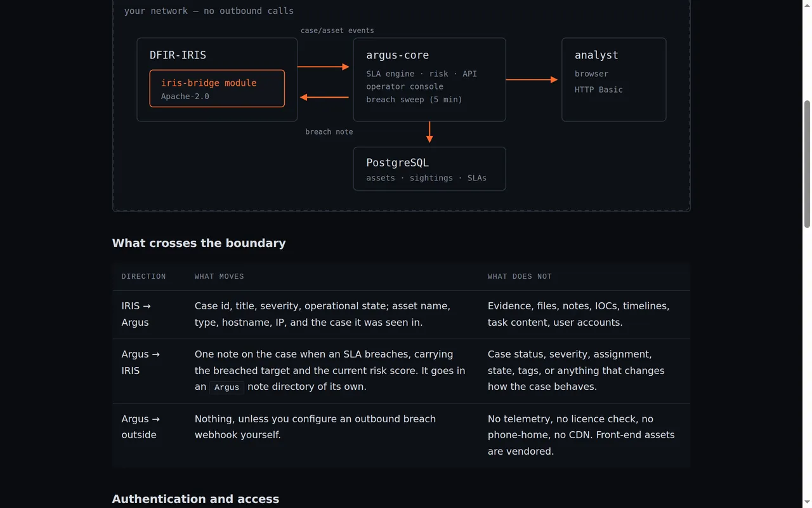Click 'What crosses the boundary' heading

[199, 243]
